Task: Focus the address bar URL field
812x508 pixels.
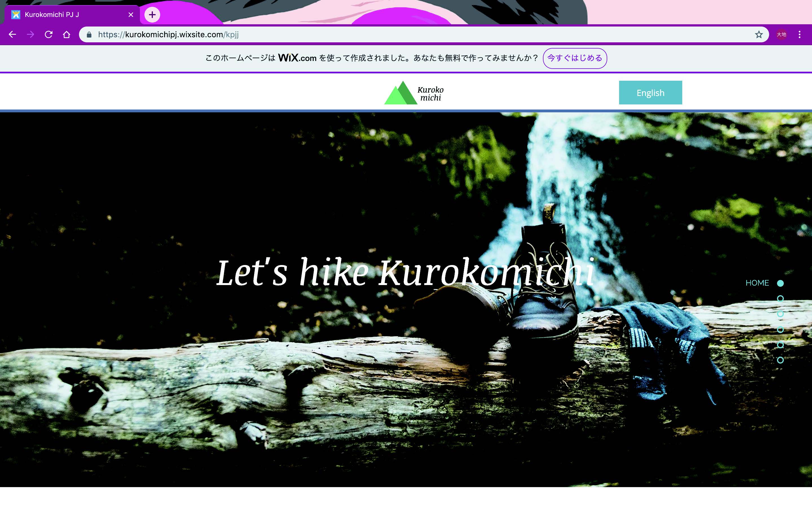Action: coord(423,35)
